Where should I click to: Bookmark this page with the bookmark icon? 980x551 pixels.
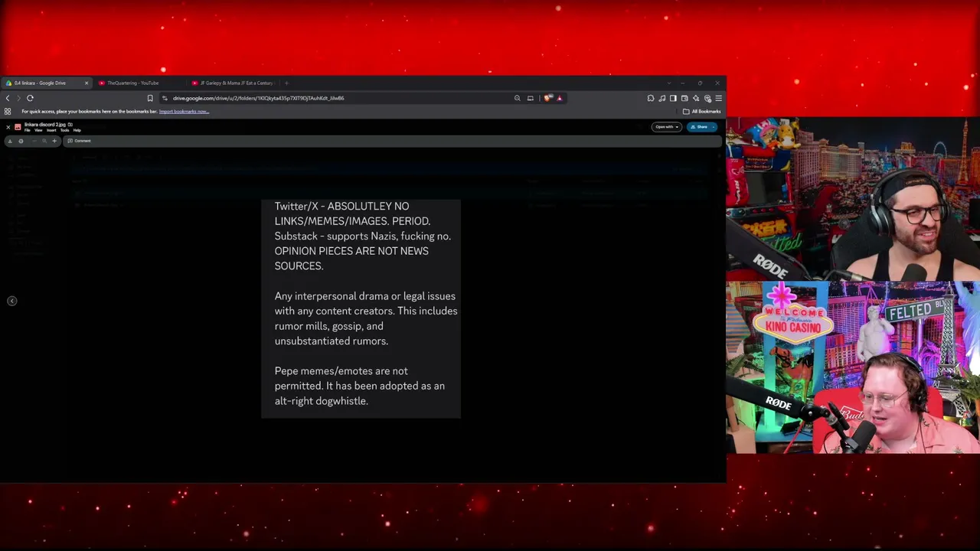click(x=150, y=98)
